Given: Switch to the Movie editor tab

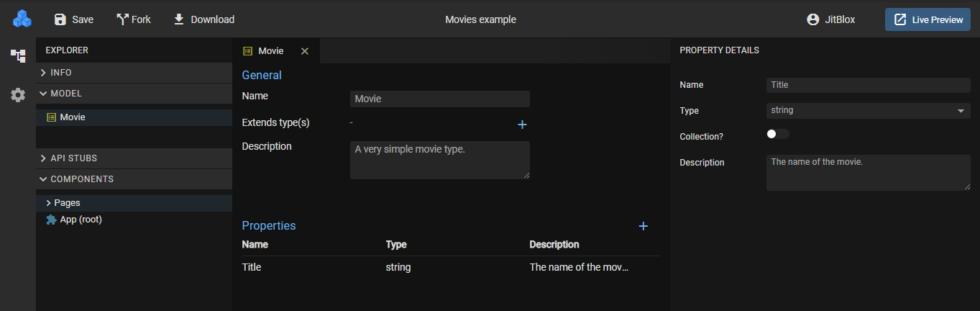Looking at the screenshot, I should 270,51.
